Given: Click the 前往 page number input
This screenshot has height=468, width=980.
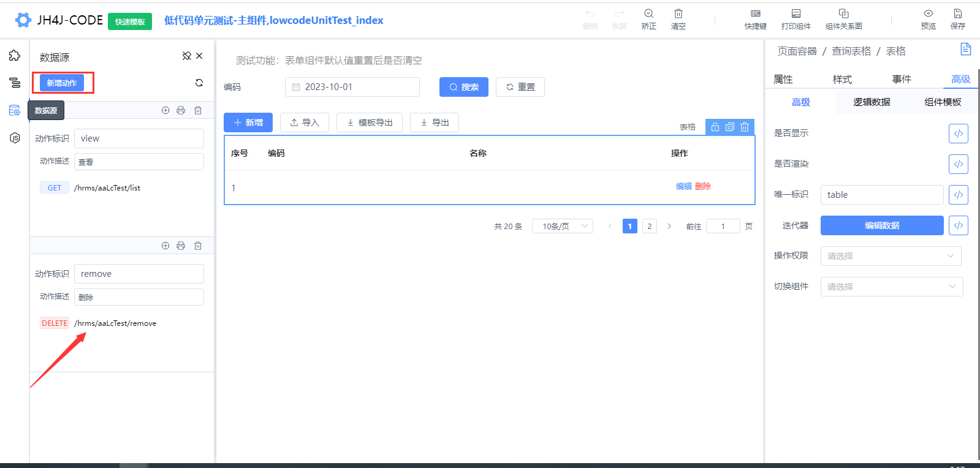Looking at the screenshot, I should pyautogui.click(x=723, y=226).
